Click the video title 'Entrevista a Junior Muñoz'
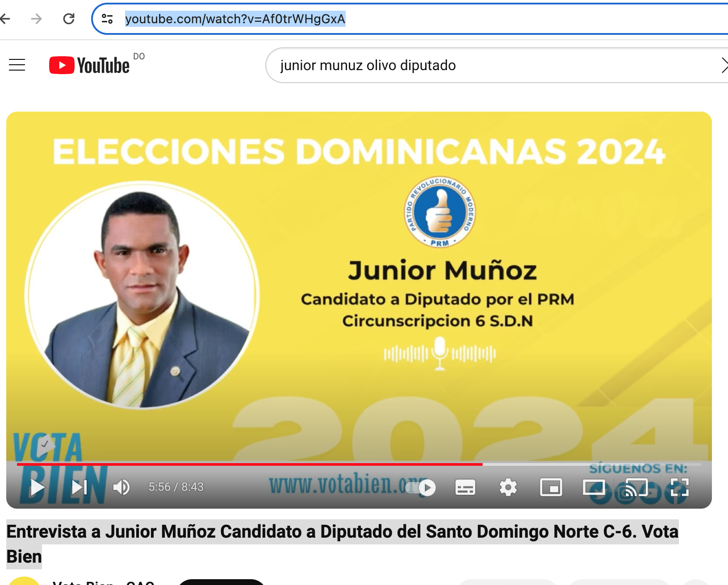The width and height of the screenshot is (728, 585). click(x=343, y=544)
